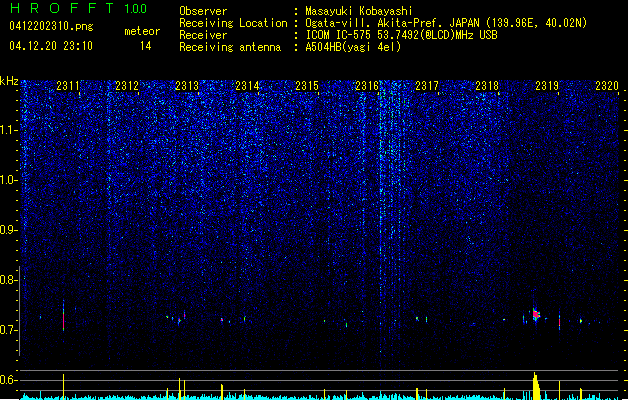Viewport: 629px width, 400px height.
Task: Click the yellow power spike after 2311
Action: point(63,386)
